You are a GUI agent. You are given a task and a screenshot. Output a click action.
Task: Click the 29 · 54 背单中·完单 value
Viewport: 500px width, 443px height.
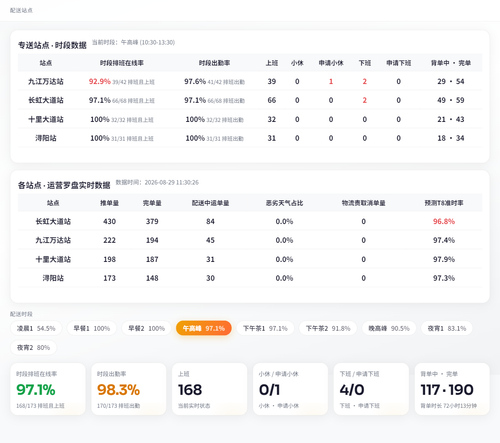pos(451,81)
